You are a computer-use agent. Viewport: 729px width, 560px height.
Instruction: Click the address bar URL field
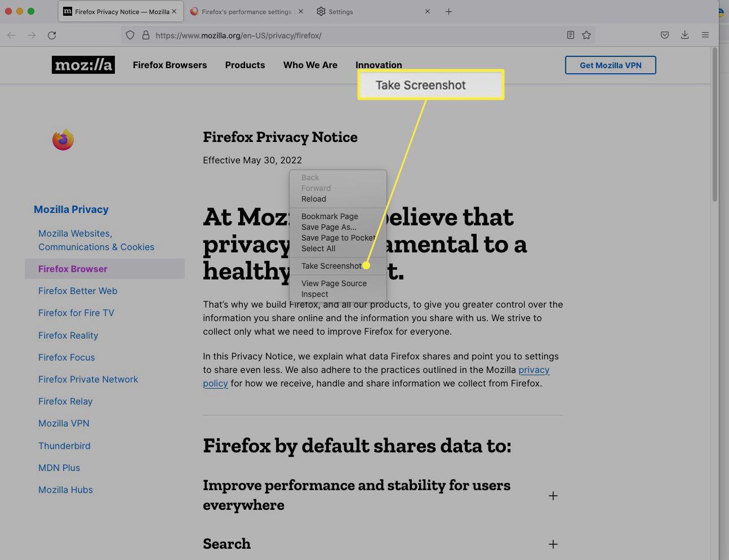click(358, 35)
